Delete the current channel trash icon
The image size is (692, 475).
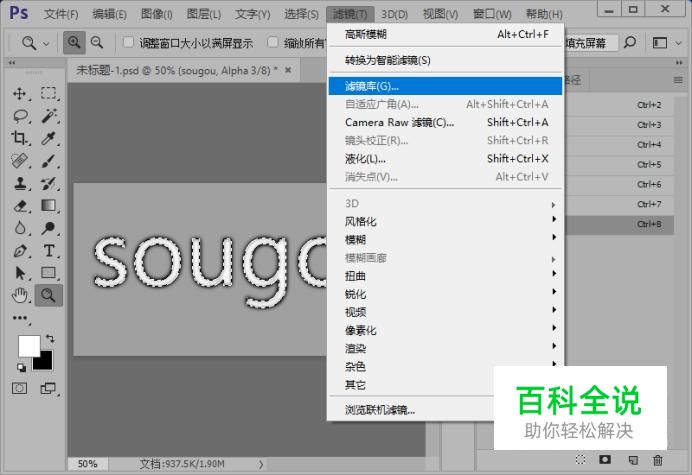pyautogui.click(x=658, y=460)
